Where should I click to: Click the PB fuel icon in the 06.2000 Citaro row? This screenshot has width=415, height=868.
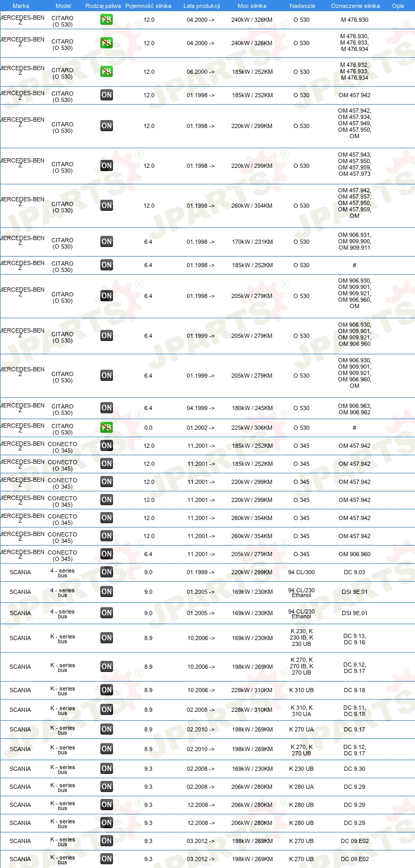(107, 72)
